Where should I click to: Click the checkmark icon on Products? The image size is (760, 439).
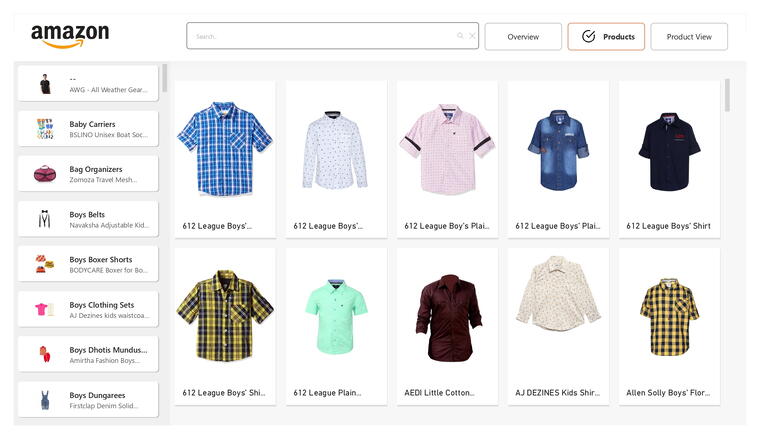tap(588, 36)
